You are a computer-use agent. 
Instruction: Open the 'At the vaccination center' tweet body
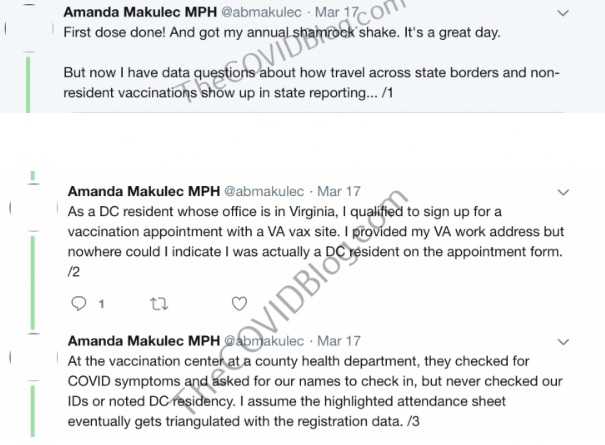click(315, 391)
